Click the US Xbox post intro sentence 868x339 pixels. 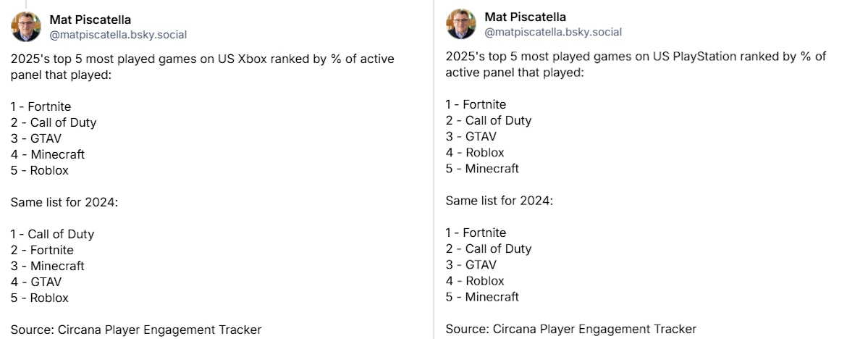[x=202, y=67]
